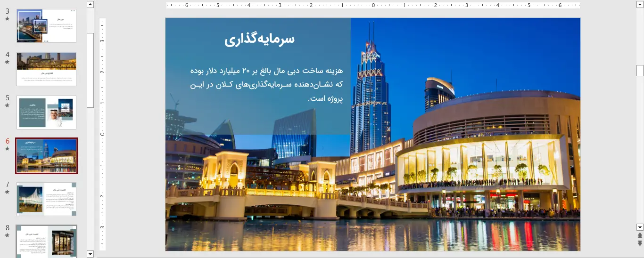Go to previous slide with double-up arrow
Screen dimensions: 644x258
640,235
